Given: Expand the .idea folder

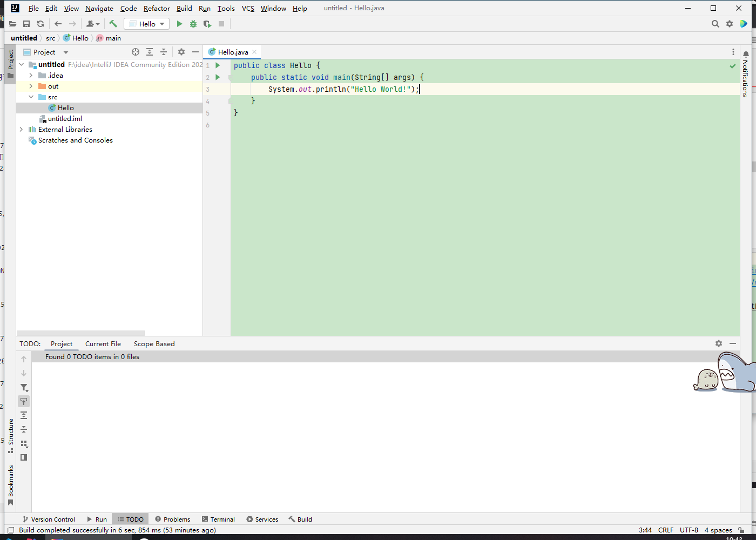Looking at the screenshot, I should tap(31, 75).
